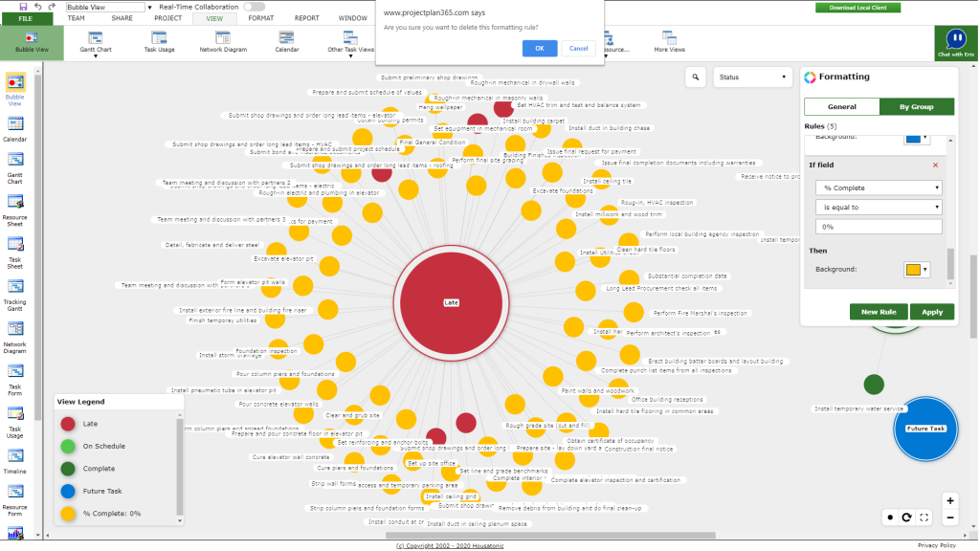Click the Rules panel vertical scrollbar

(950, 264)
